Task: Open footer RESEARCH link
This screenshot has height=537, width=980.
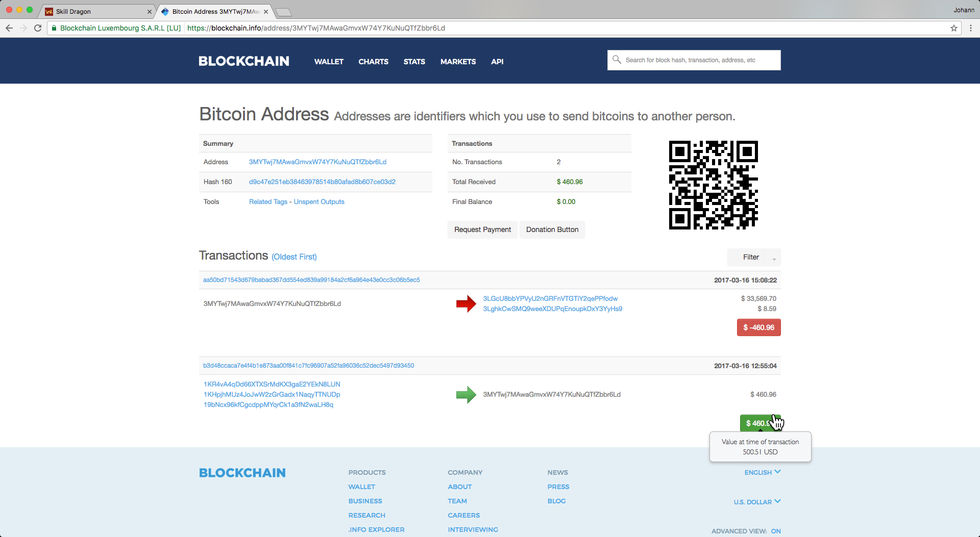Action: [366, 515]
